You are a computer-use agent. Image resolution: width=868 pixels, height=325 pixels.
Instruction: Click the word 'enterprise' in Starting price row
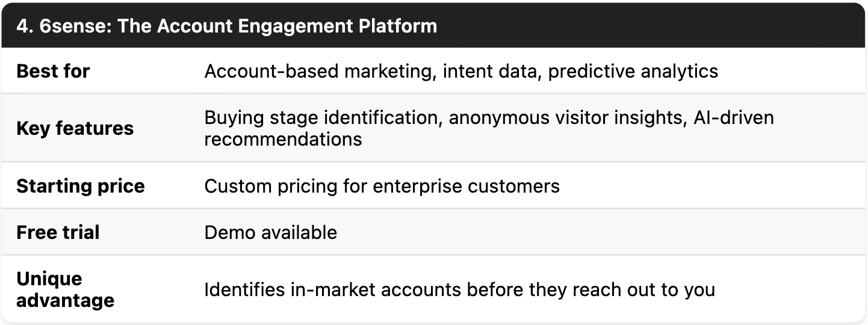point(418,186)
